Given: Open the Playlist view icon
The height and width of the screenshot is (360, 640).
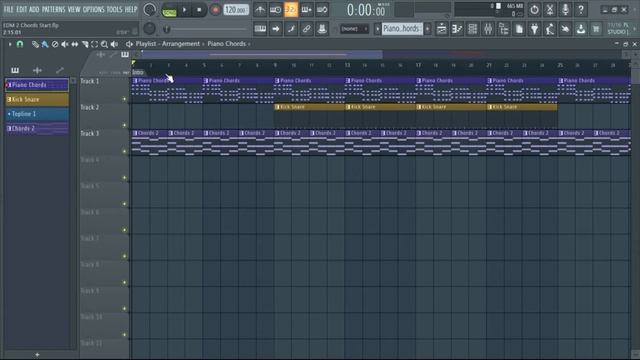Looking at the screenshot, I should tap(442, 29).
